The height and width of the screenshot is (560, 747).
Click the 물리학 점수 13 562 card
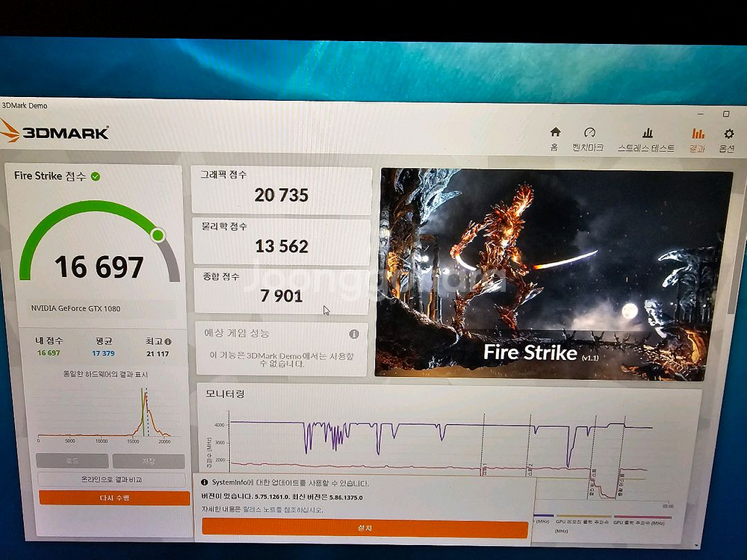point(282,241)
